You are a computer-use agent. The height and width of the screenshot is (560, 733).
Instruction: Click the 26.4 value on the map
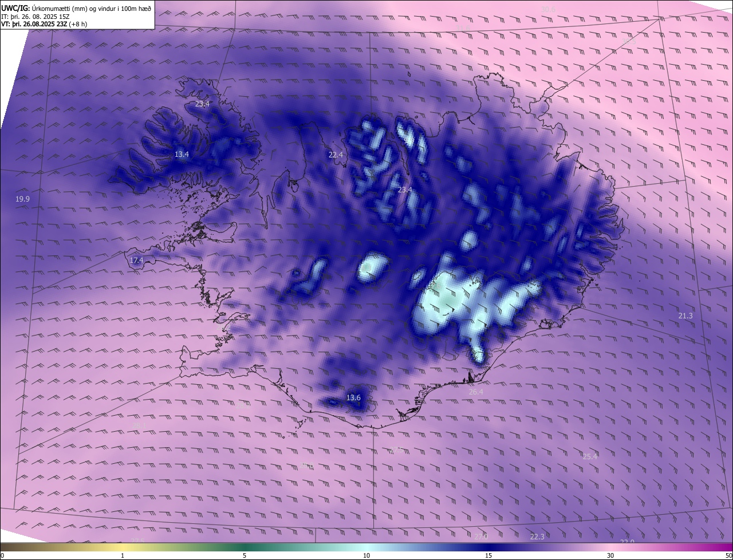[476, 392]
